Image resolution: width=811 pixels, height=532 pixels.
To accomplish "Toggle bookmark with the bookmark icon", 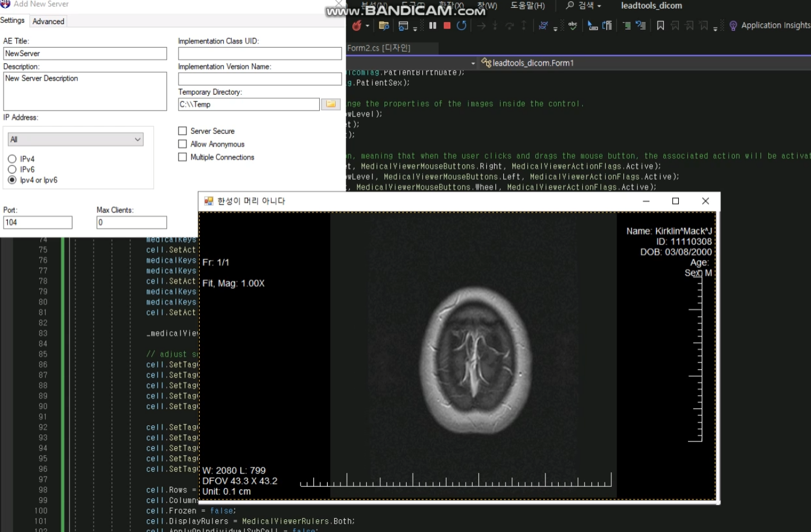I will tap(660, 25).
